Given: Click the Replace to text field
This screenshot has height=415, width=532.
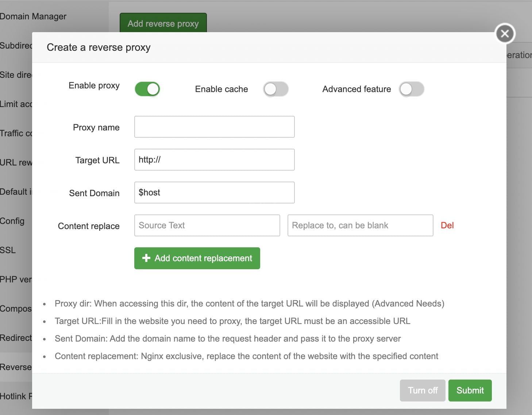Looking at the screenshot, I should point(360,225).
